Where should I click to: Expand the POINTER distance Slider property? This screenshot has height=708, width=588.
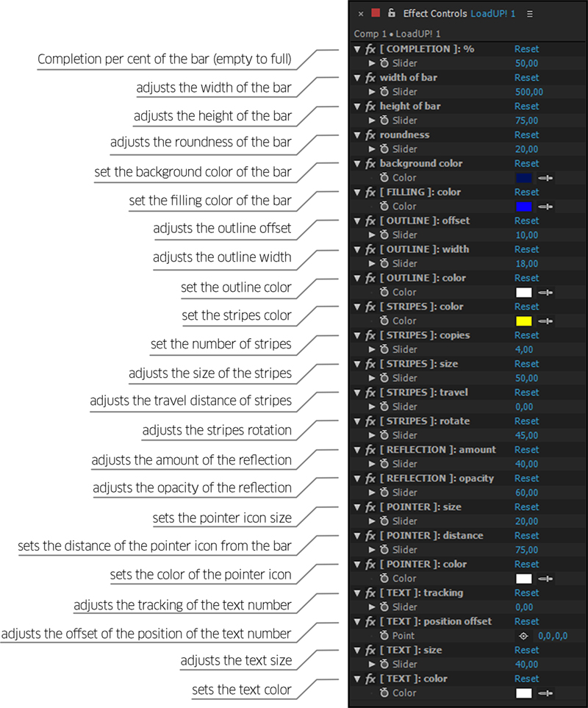click(x=372, y=550)
